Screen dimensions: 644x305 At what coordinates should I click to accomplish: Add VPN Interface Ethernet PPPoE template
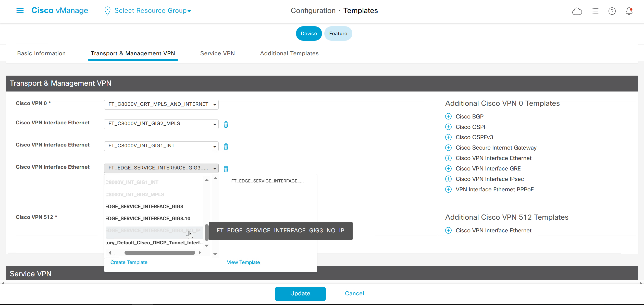448,189
